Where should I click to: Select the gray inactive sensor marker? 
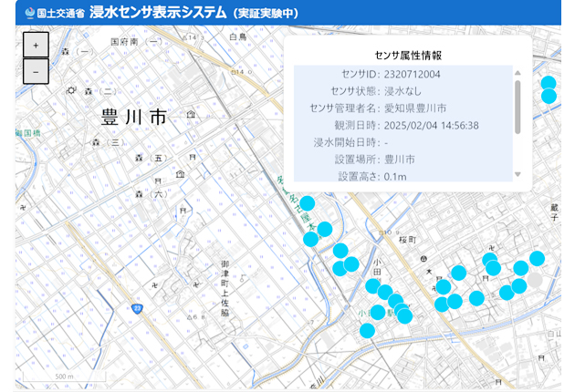pyautogui.click(x=535, y=280)
